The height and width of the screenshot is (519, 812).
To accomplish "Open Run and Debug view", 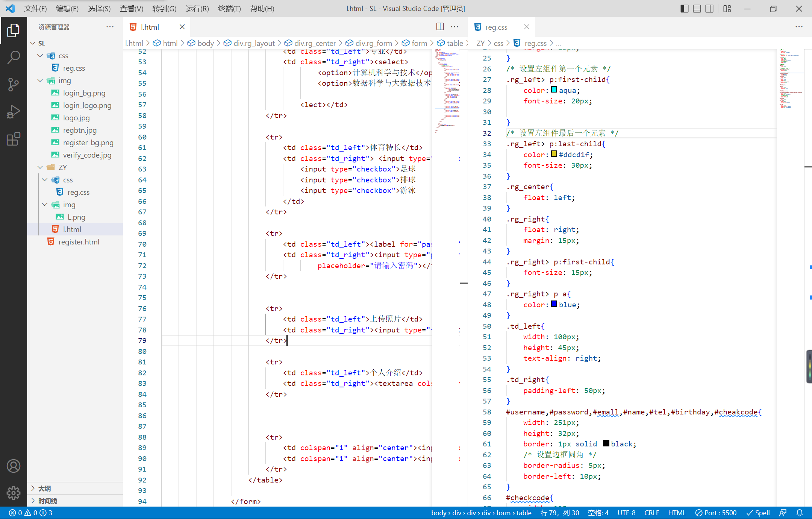I will coord(14,112).
